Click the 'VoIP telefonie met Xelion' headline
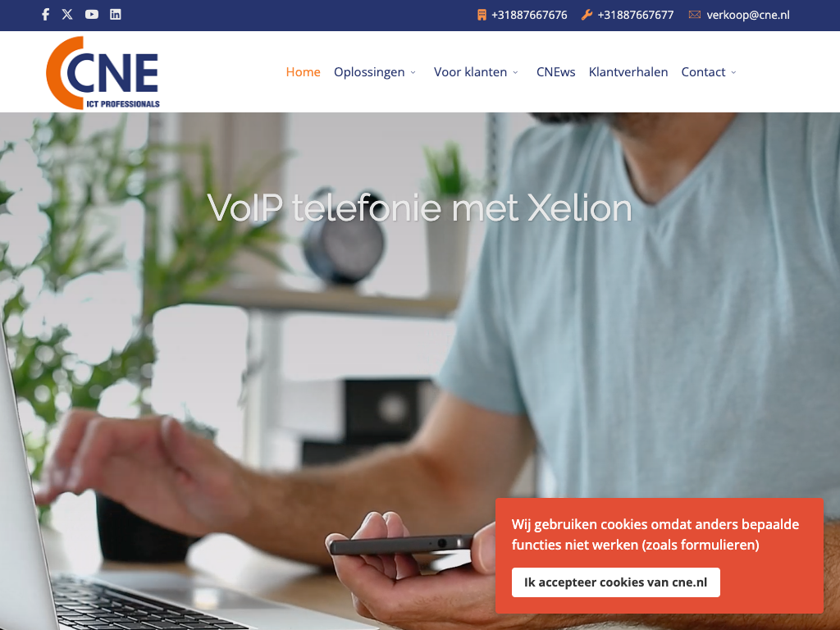The height and width of the screenshot is (630, 840). click(419, 208)
